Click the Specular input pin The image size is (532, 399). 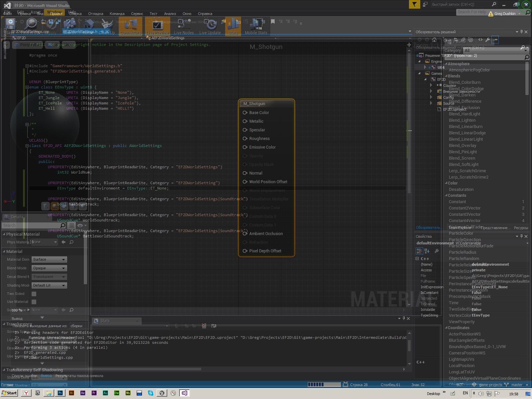tap(245, 130)
